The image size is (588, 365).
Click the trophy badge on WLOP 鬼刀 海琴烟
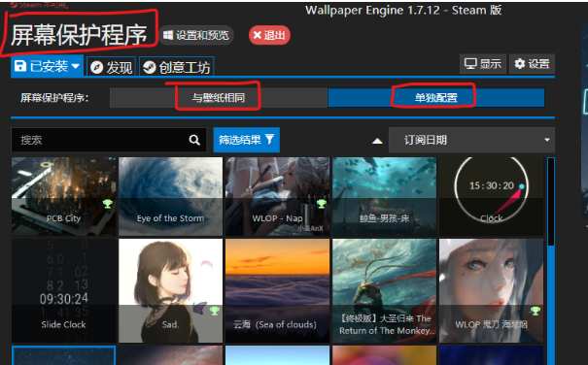[x=536, y=311]
